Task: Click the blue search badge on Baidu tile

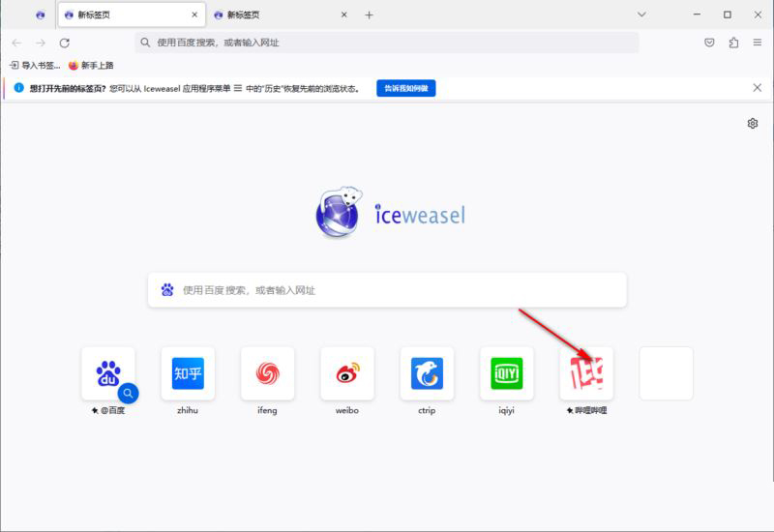Action: click(x=128, y=394)
